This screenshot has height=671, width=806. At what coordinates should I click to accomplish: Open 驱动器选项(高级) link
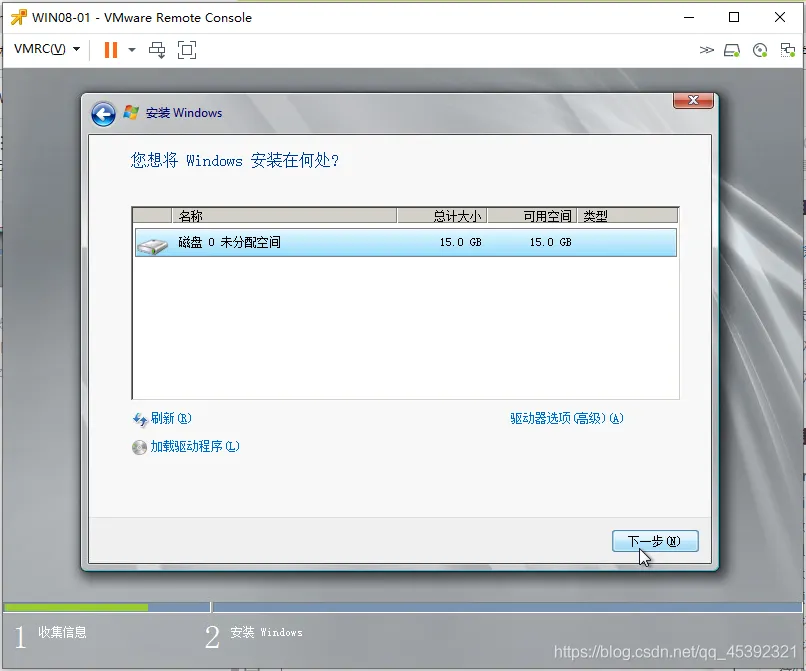(x=566, y=419)
